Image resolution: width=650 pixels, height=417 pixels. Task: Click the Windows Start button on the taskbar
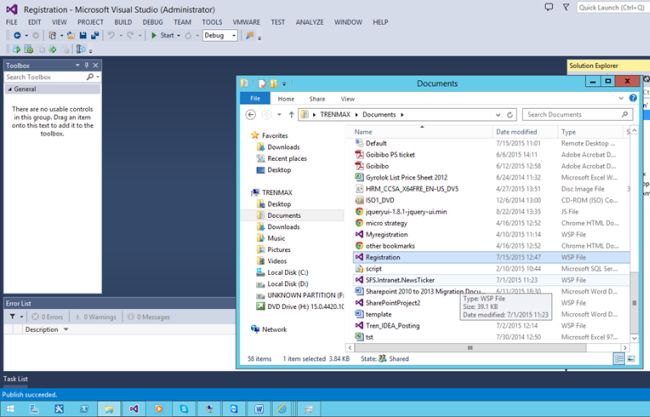9,408
